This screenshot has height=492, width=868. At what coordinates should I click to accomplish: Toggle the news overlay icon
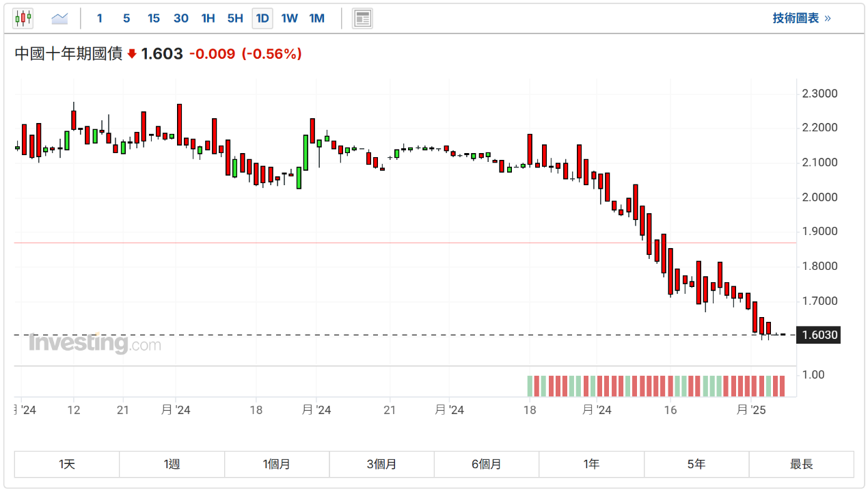tap(362, 18)
